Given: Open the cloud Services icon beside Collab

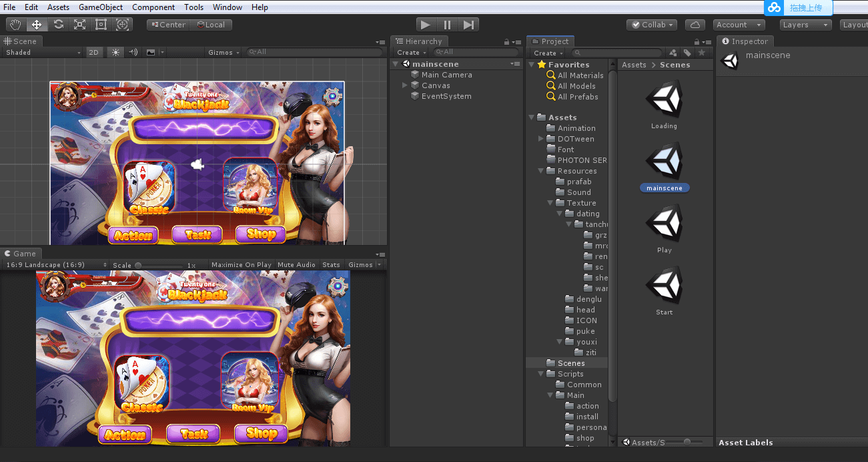Looking at the screenshot, I should [x=695, y=25].
